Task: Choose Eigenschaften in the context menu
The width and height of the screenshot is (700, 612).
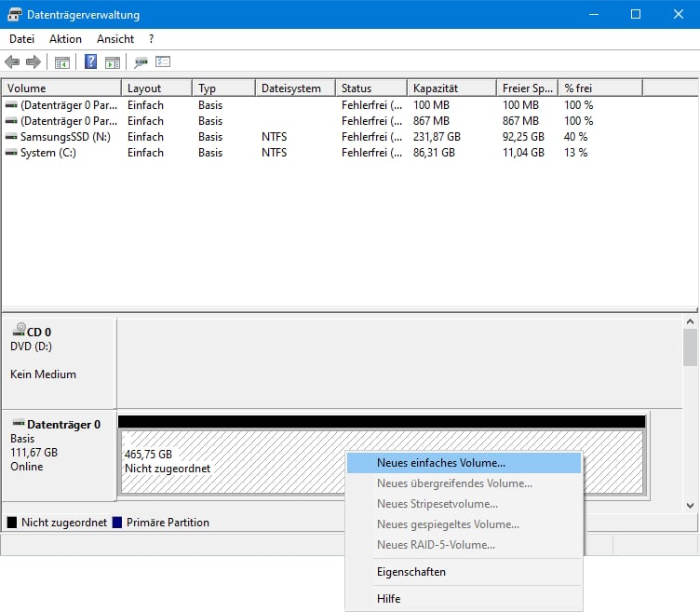Action: [x=464, y=572]
